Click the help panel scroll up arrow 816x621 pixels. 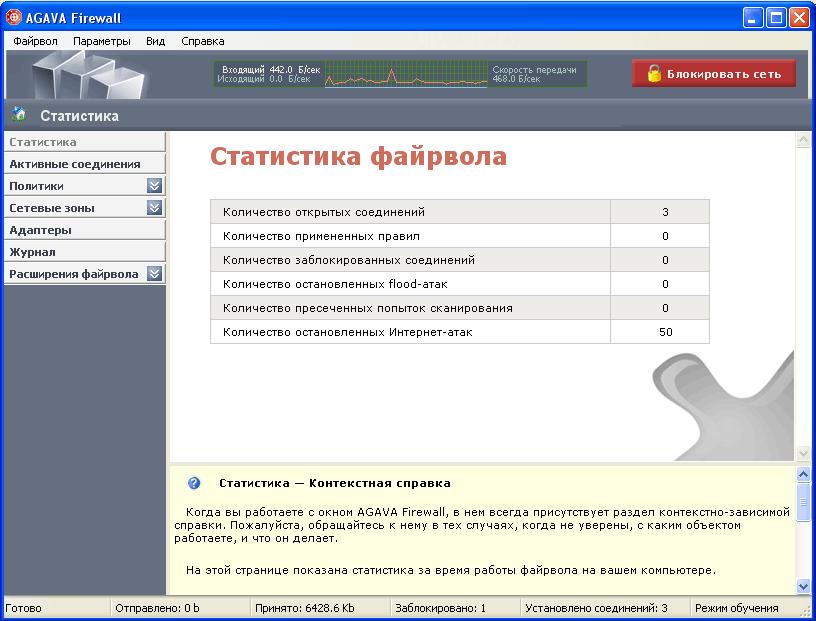click(x=803, y=474)
